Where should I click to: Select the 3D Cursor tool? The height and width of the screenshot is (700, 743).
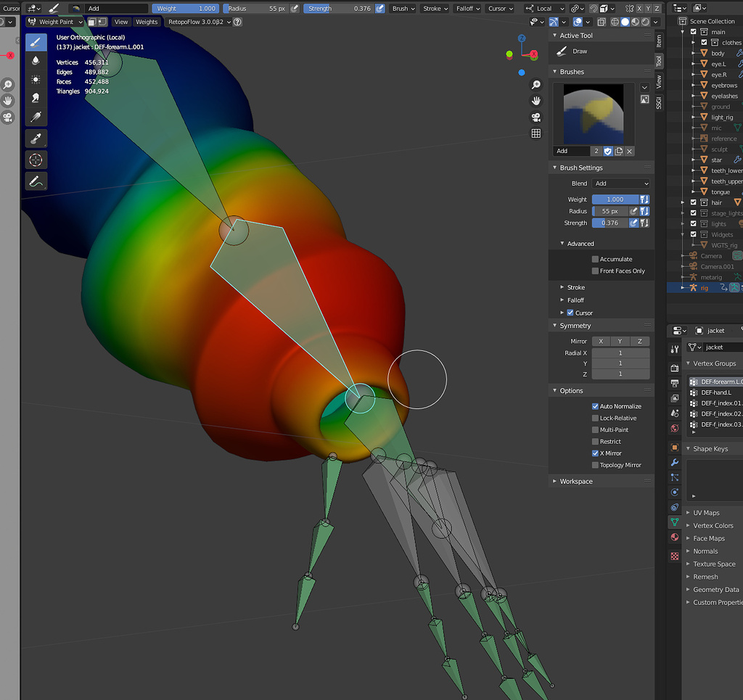(x=36, y=160)
